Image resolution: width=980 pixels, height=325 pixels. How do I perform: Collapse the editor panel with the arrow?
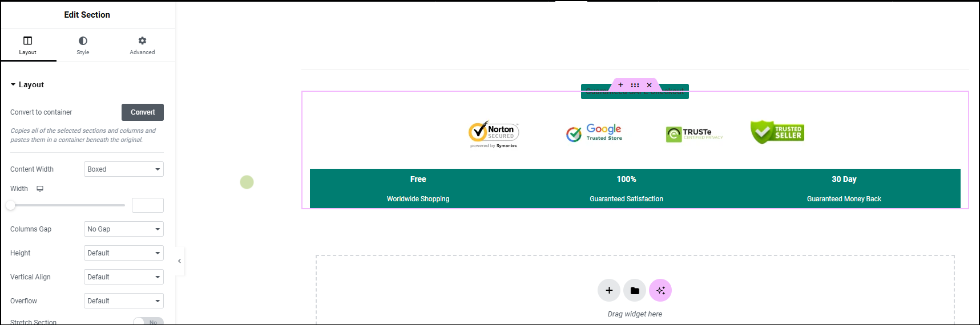point(179,261)
